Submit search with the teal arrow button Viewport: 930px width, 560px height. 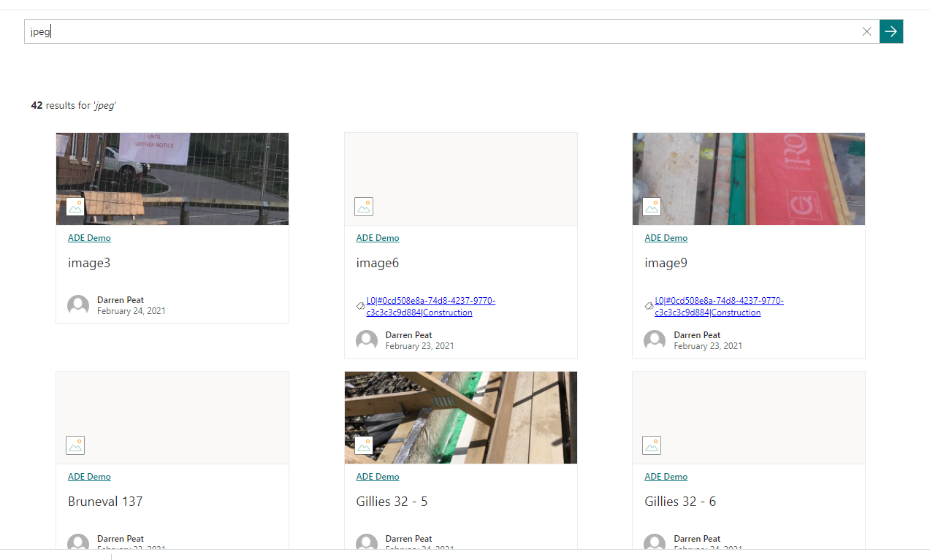[891, 31]
